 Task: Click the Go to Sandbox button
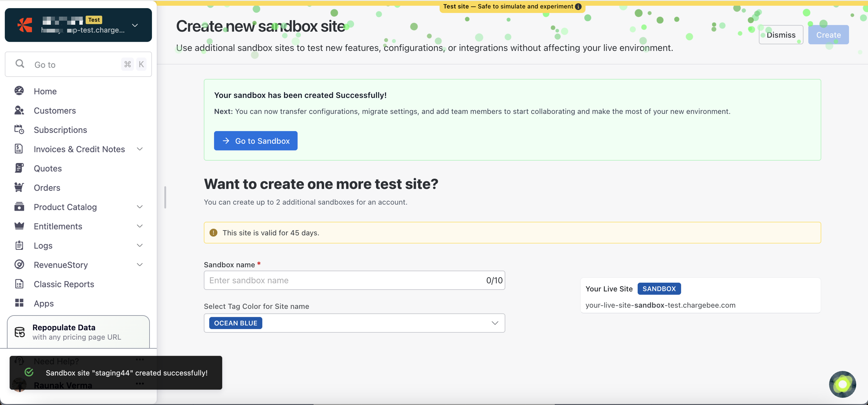click(x=256, y=141)
